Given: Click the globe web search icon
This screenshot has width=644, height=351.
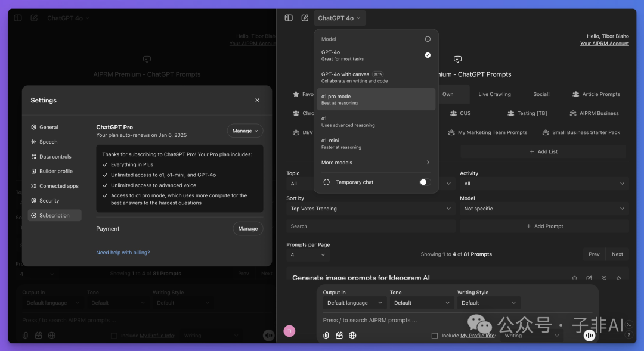Looking at the screenshot, I should click(x=352, y=336).
